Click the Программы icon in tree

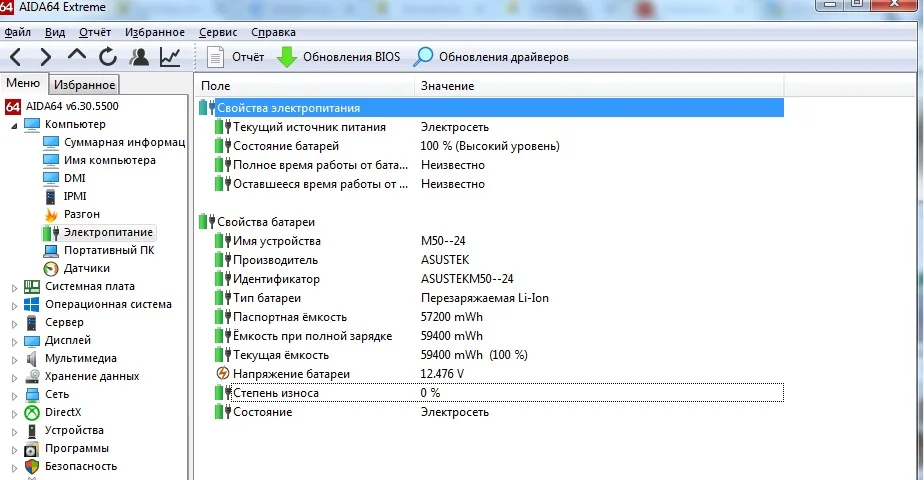tap(32, 449)
